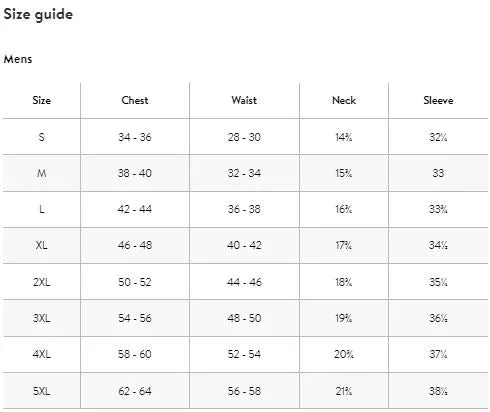This screenshot has height=412, width=490.
Task: Click the 3XL size row label
Action: [42, 318]
